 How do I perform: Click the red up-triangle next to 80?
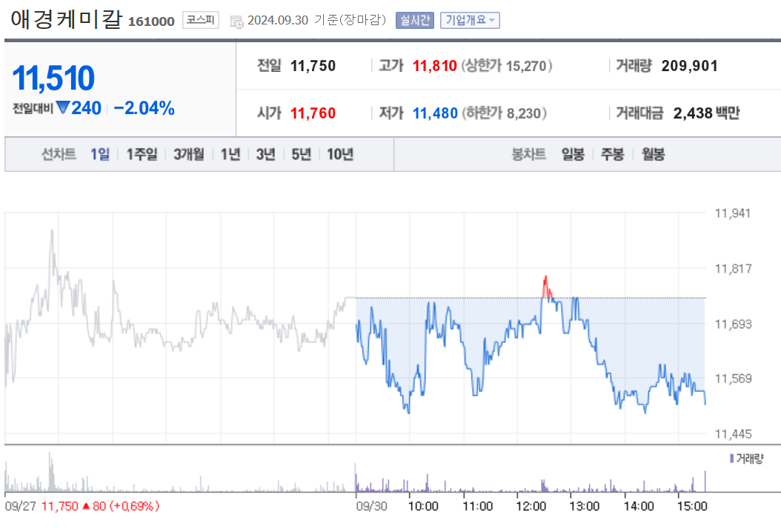pyautogui.click(x=86, y=506)
